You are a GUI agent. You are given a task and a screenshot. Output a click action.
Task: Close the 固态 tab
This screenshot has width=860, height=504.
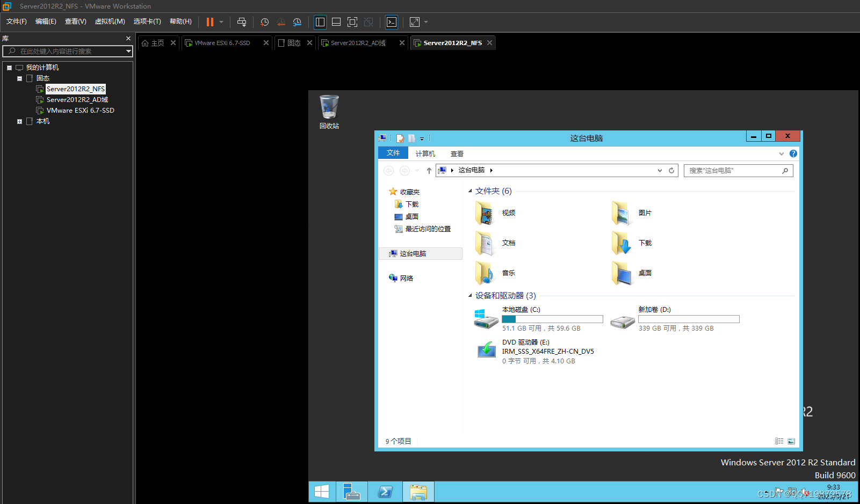pyautogui.click(x=310, y=43)
